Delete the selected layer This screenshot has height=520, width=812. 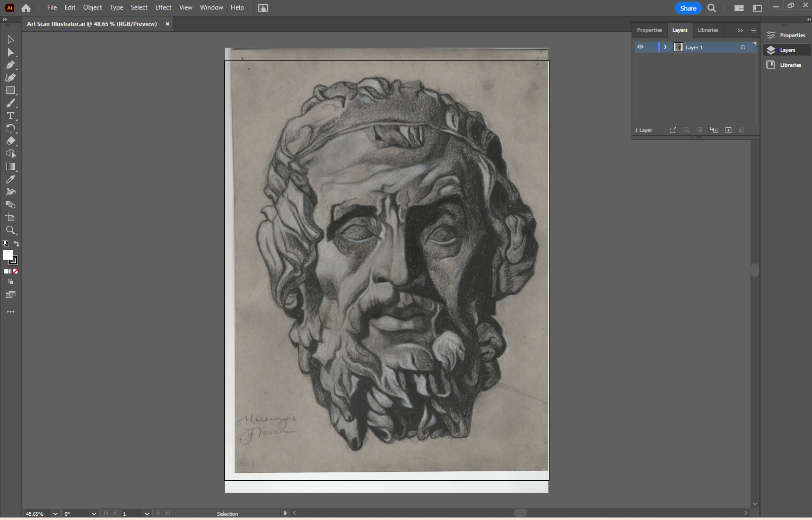[x=742, y=130]
